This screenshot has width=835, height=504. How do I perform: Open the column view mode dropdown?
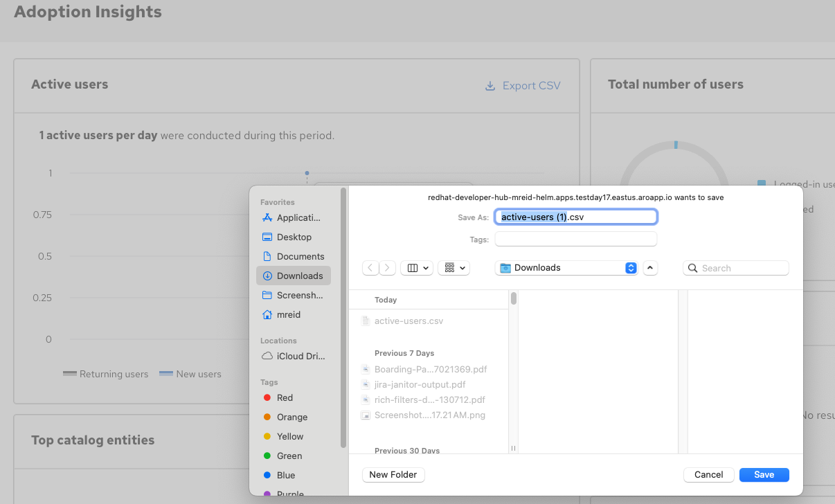(417, 268)
